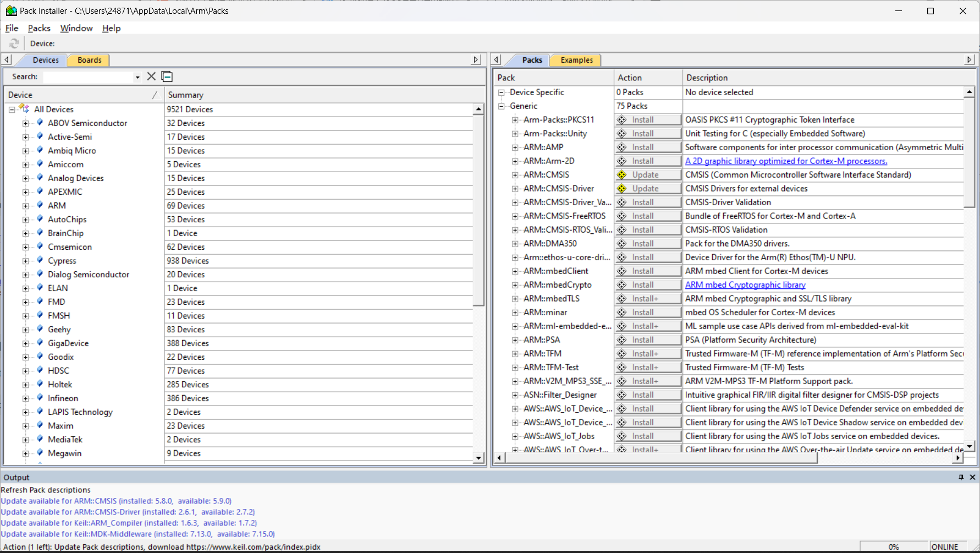Expand the ARM::CMSIS pack entry

point(515,175)
